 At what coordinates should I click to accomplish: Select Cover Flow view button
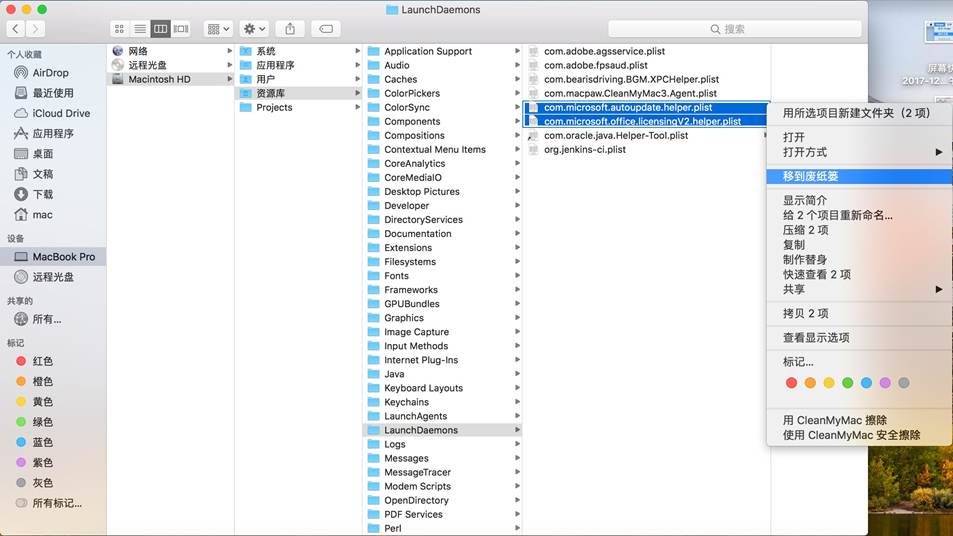(x=180, y=29)
